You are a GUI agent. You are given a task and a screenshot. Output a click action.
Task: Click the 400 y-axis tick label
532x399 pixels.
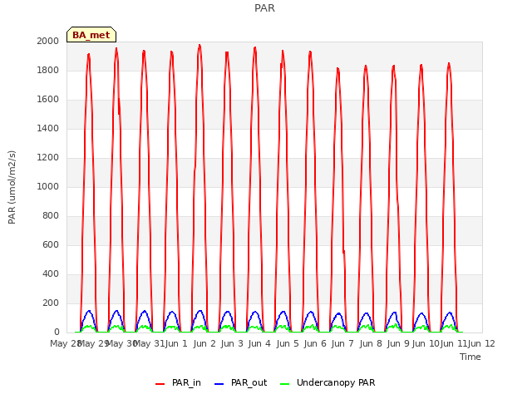(51, 273)
